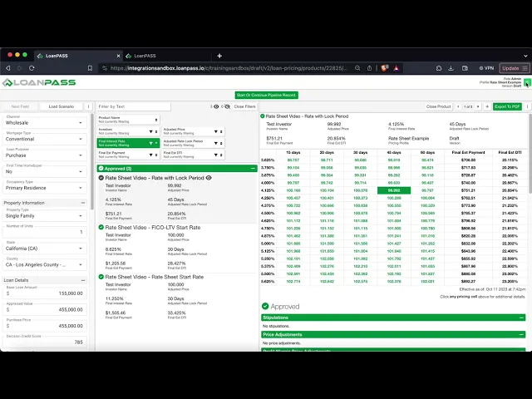Click the Appraised Value field
532x399 pixels.
click(44, 309)
